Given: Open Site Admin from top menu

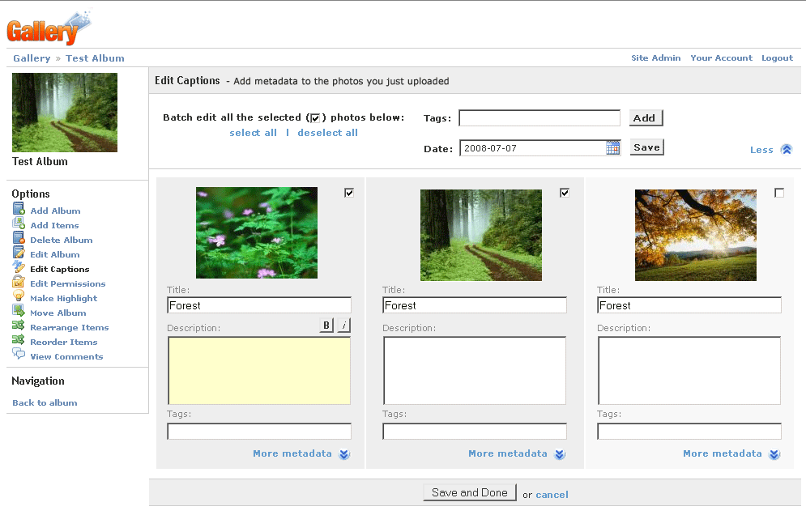Looking at the screenshot, I should 655,58.
